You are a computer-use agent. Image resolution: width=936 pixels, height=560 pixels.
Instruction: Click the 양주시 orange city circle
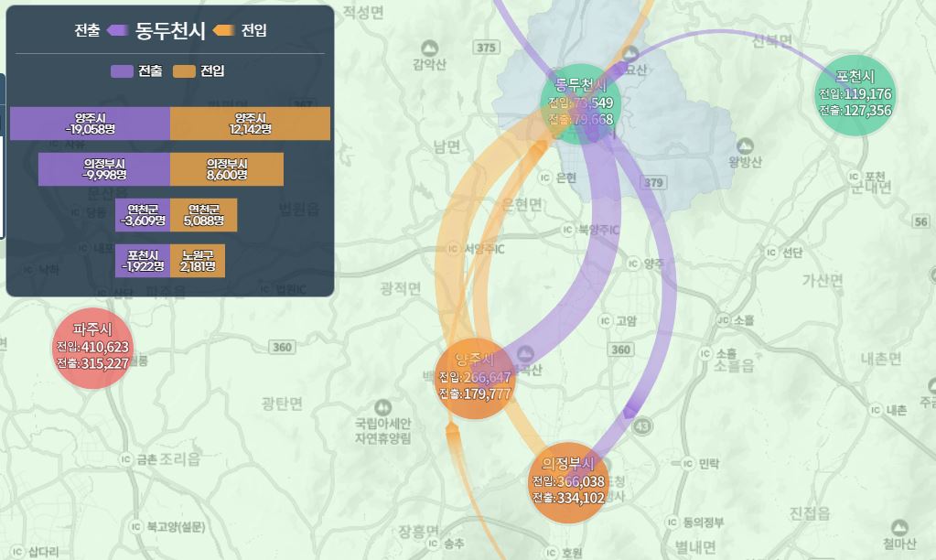[475, 379]
